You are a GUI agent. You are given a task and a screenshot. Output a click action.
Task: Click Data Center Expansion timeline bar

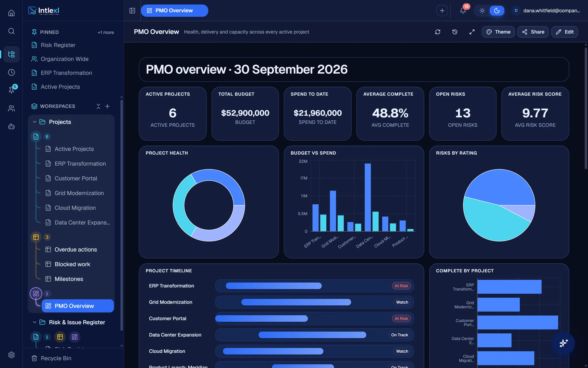tap(312, 335)
